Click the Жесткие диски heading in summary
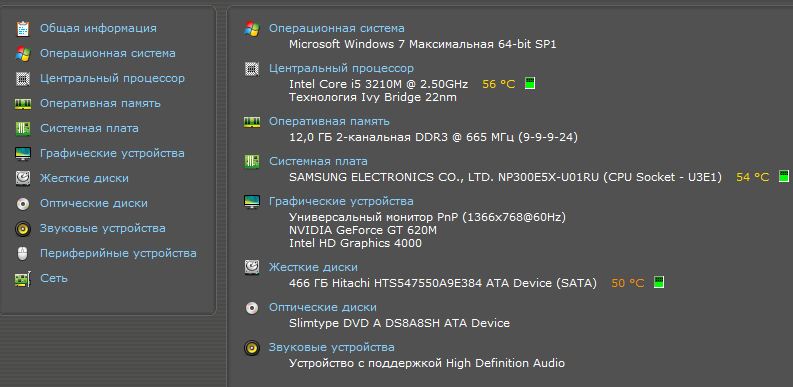This screenshot has width=793, height=387. click(313, 267)
